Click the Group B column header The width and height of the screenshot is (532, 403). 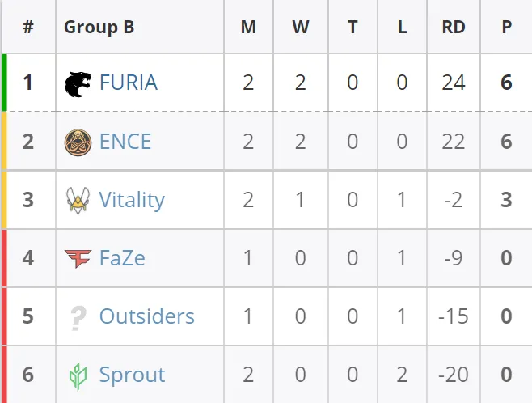pos(99,28)
